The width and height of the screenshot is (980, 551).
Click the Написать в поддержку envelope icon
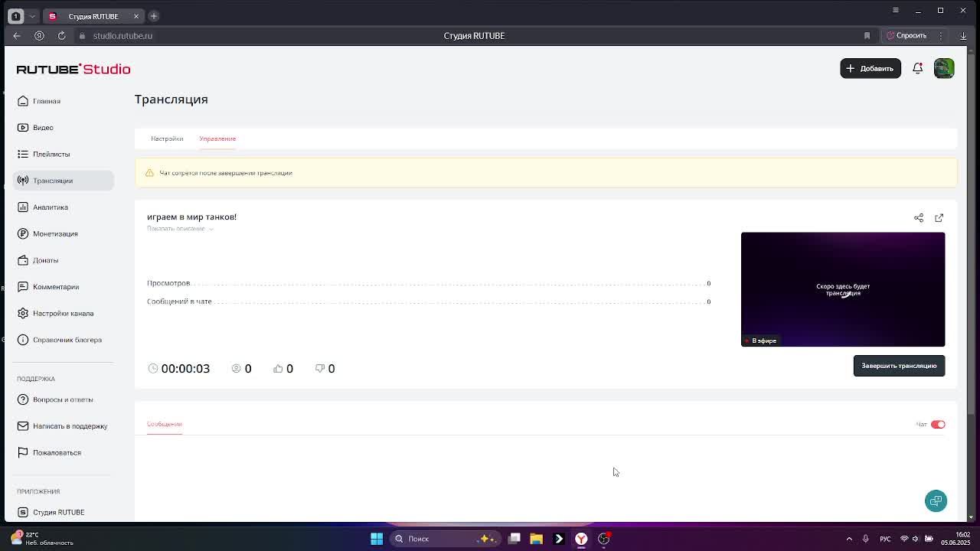tap(23, 426)
